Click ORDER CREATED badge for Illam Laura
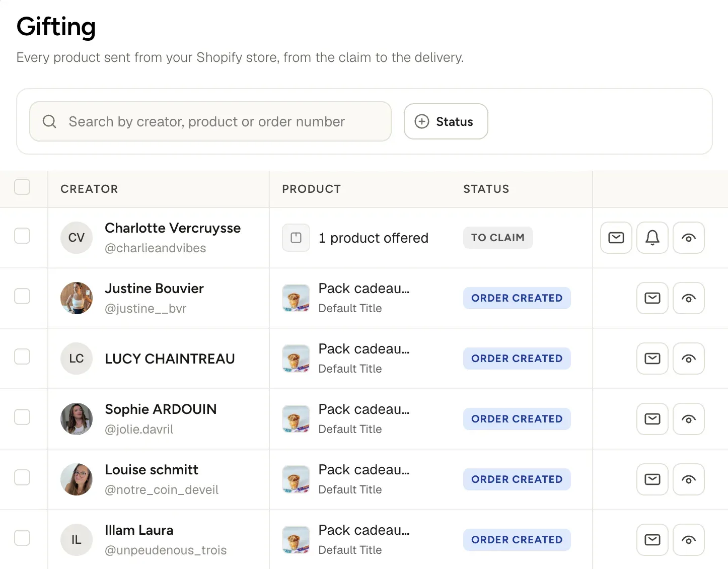Screen dimensions: 728x569 point(517,540)
